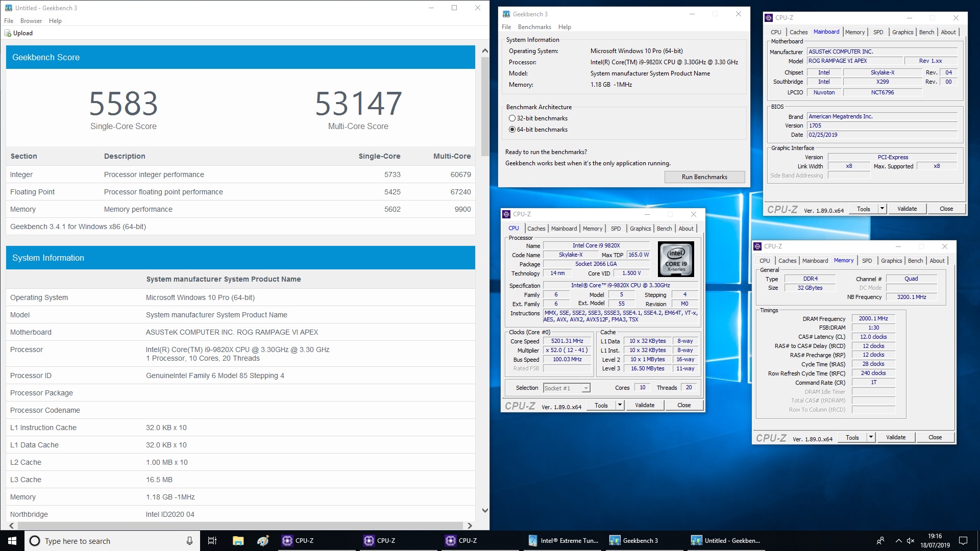980x551 pixels.
Task: Click horizontal scroll right arrow in Geekbench
Action: click(470, 525)
